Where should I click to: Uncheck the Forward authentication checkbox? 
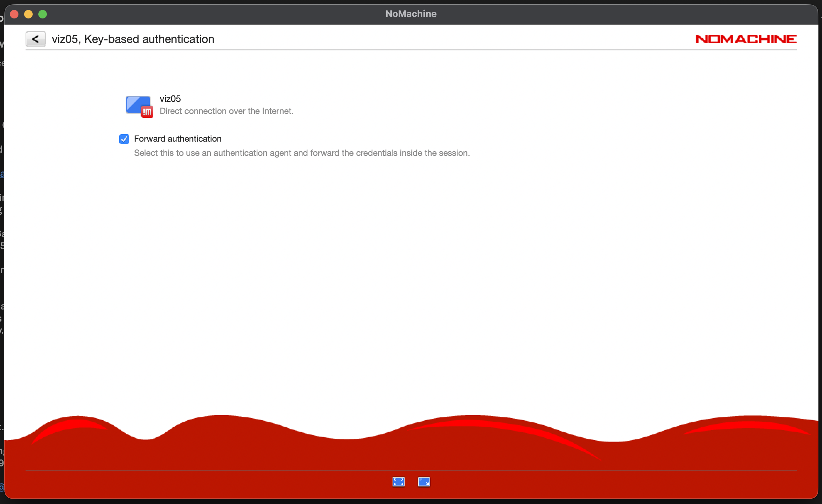pyautogui.click(x=124, y=139)
